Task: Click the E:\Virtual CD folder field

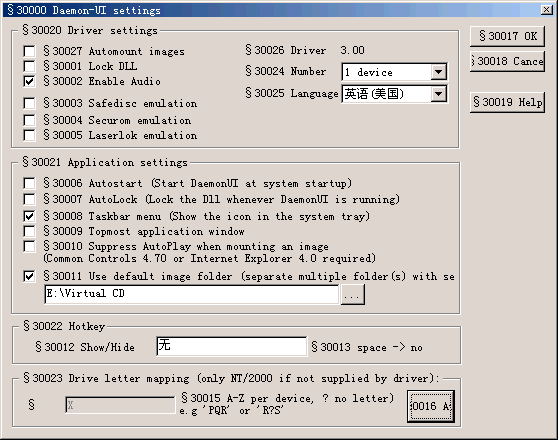Action: coord(191,294)
